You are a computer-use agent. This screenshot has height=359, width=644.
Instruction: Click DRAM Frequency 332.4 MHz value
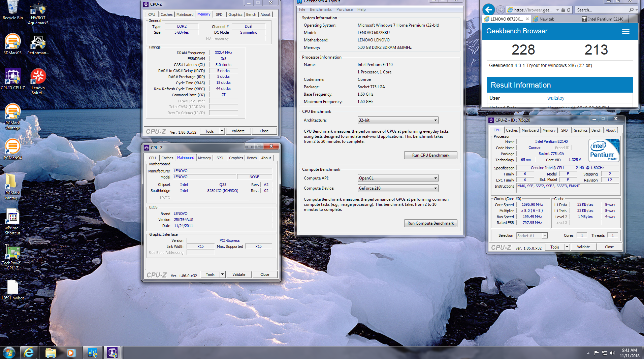(x=223, y=53)
